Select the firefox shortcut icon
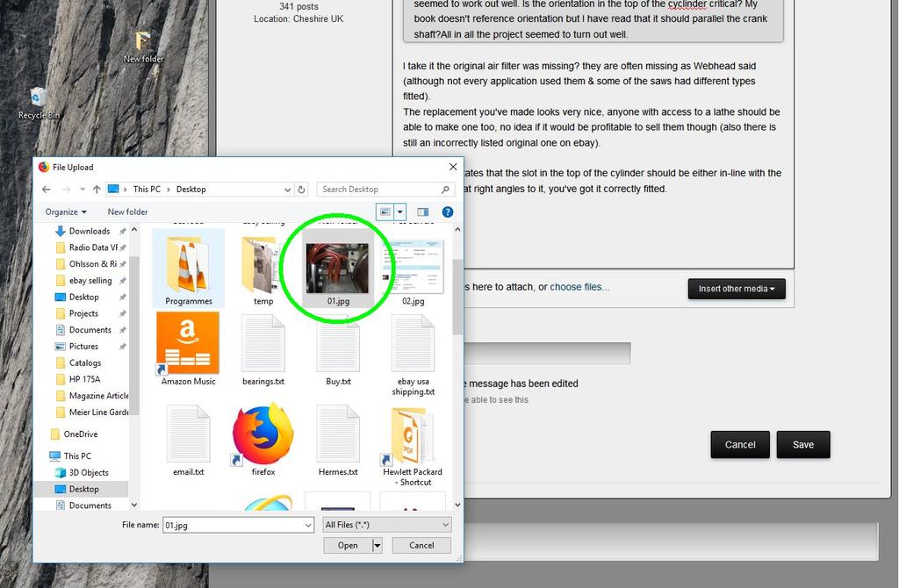The height and width of the screenshot is (588, 899). (263, 435)
